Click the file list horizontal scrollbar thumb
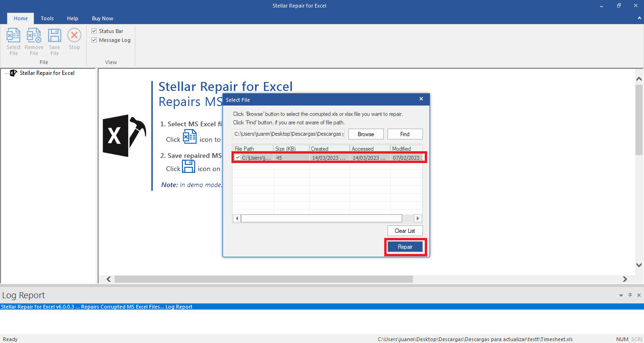 322,219
